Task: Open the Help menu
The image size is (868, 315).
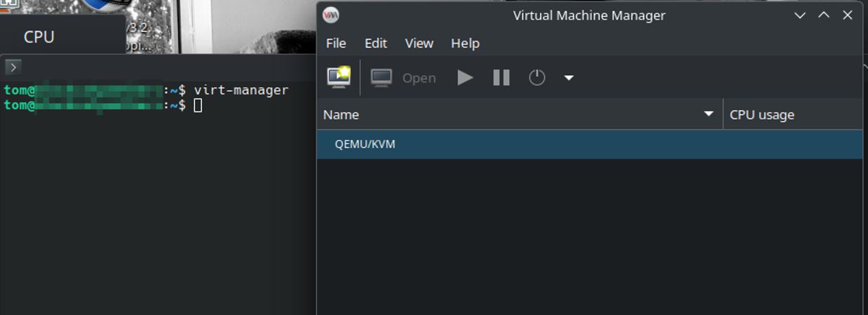Action: (465, 43)
